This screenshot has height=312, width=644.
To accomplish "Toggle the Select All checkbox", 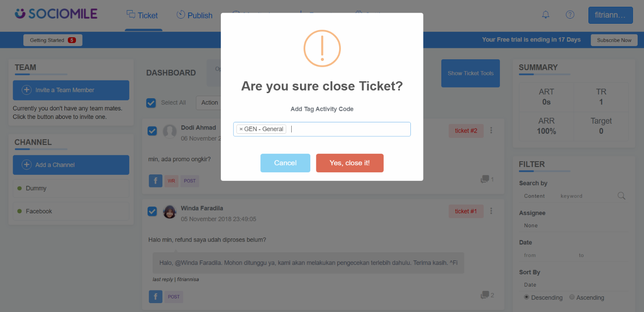I will pyautogui.click(x=151, y=102).
